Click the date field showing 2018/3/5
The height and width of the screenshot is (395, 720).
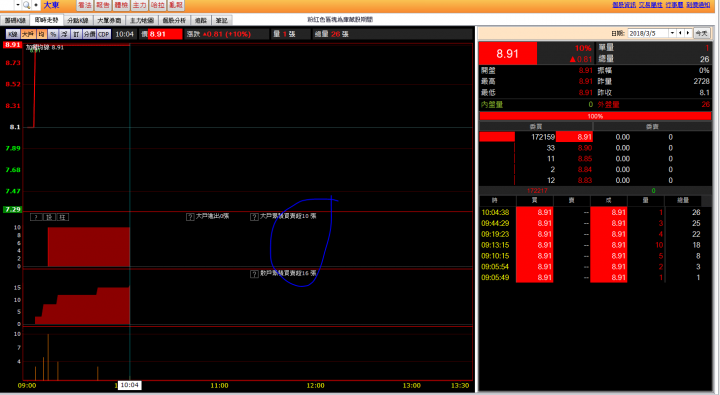(648, 33)
